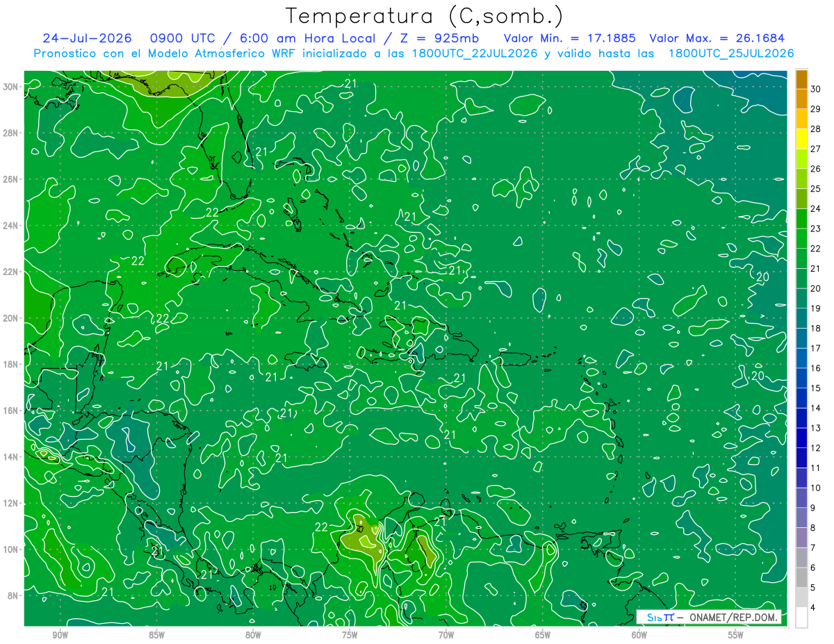Click the white bottom swatch on color scale
The height and width of the screenshot is (644, 834).
(801, 618)
